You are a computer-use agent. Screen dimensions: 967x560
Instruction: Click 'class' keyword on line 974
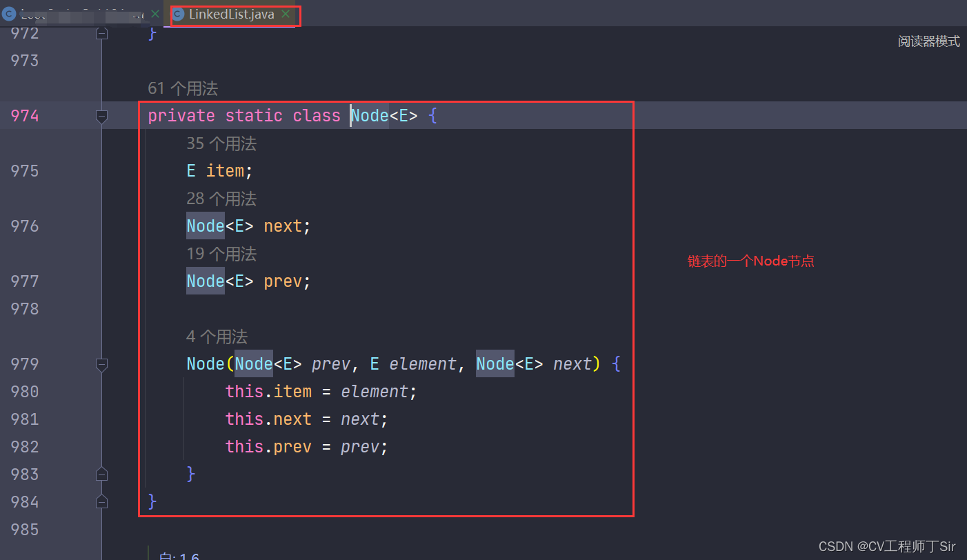click(x=317, y=116)
